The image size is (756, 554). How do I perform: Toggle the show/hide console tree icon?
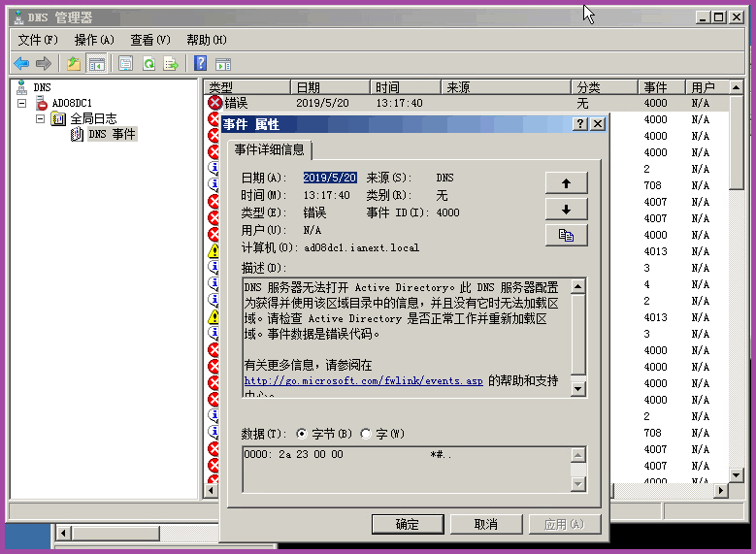pos(96,63)
